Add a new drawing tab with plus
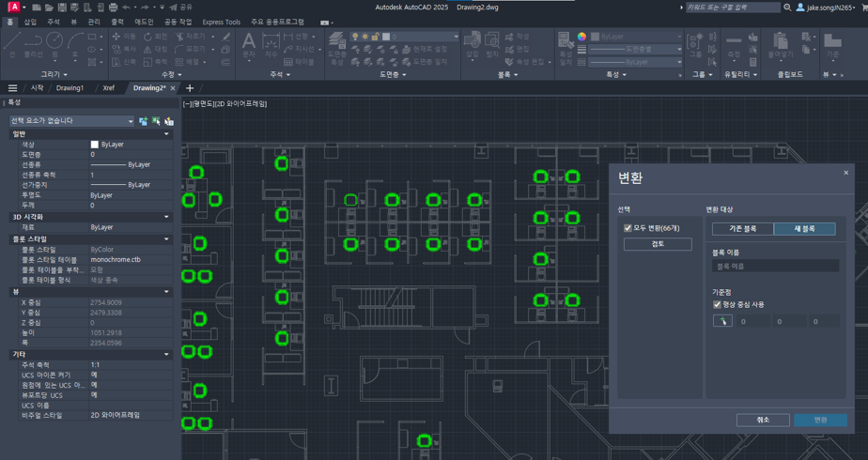This screenshot has width=868, height=460. tap(190, 88)
